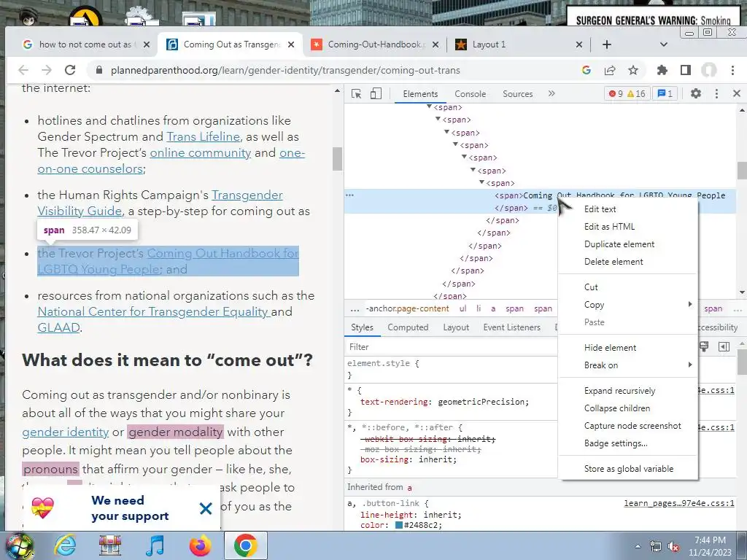This screenshot has width=747, height=560.
Task: Open the DevTools three-dot customize menu
Action: [x=716, y=94]
